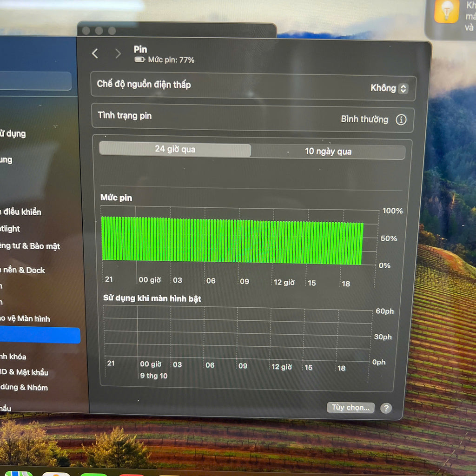Click the sidebar search field

[35, 81]
